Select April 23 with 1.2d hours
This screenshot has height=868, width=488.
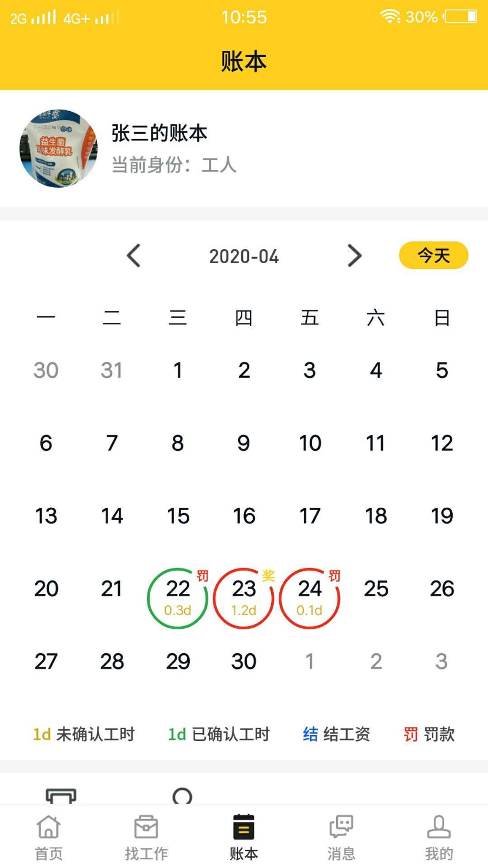coord(243,598)
